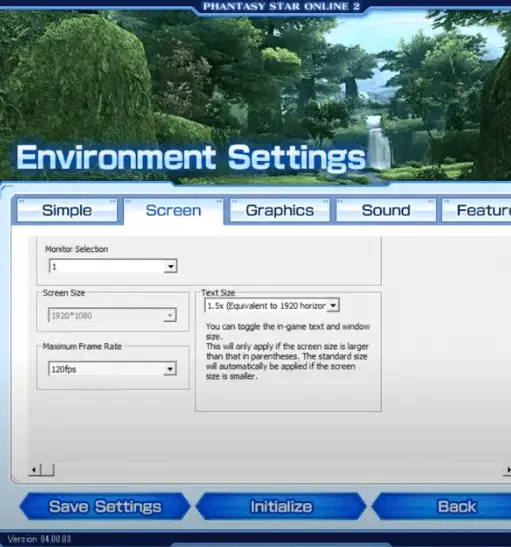Select the Screen tab
Viewport: 511px width, 547px height.
(173, 210)
